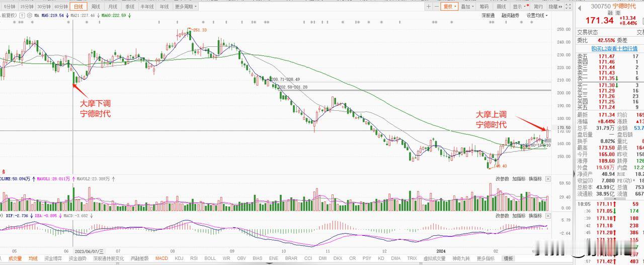
Task: Open the 复权 dropdown
Action: [449, 7]
